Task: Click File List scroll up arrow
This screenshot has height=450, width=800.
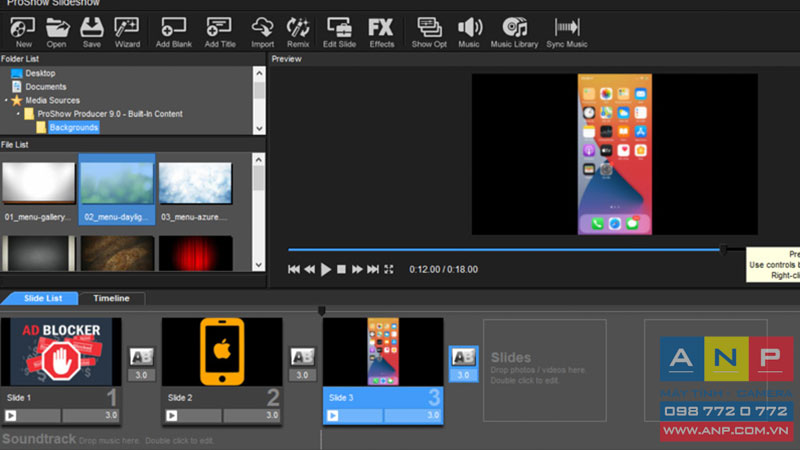Action: (x=259, y=160)
